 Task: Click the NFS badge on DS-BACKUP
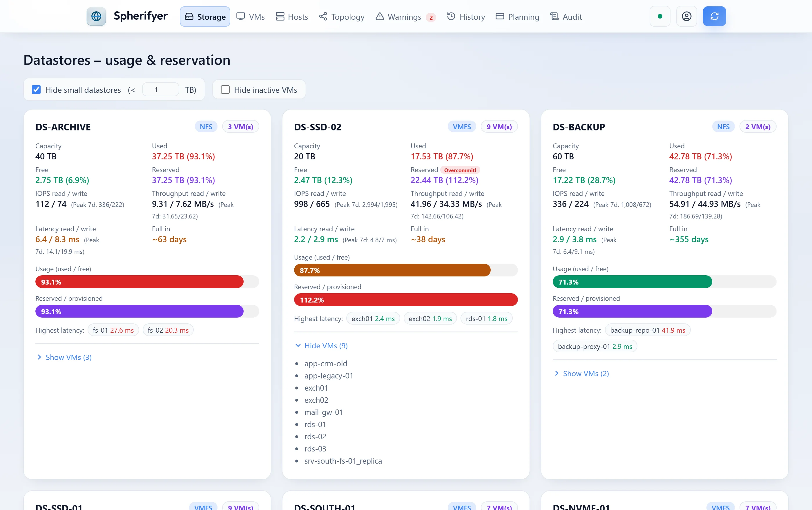723,127
